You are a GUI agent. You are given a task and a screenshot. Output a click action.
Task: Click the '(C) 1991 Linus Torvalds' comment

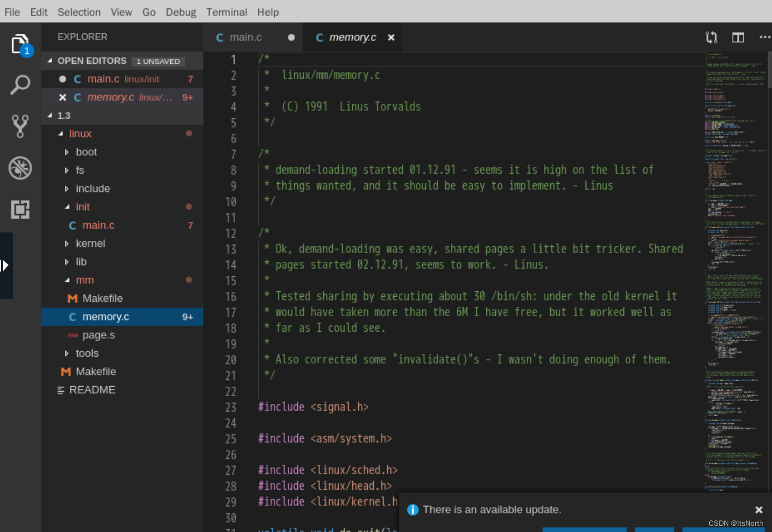351,107
